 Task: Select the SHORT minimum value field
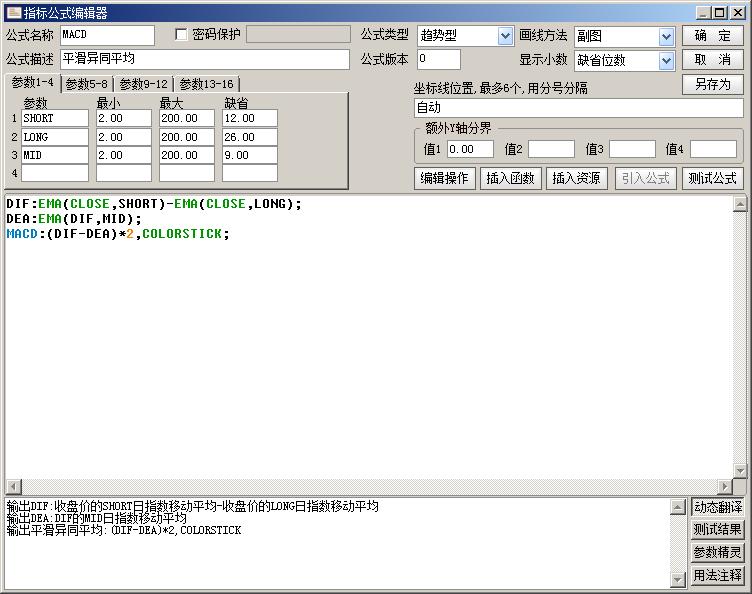pyautogui.click(x=124, y=118)
